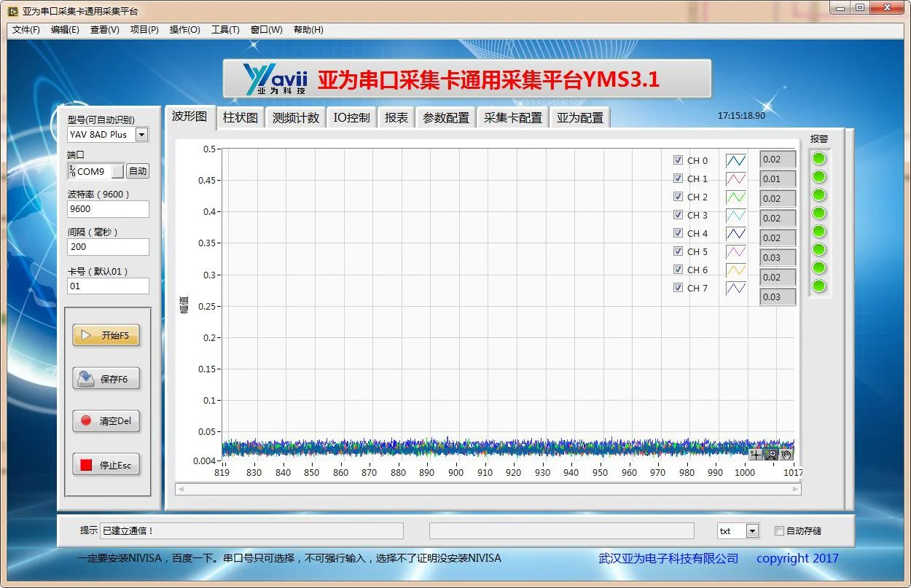
Task: Uncheck the CH 5 channel checkbox
Action: [x=679, y=251]
